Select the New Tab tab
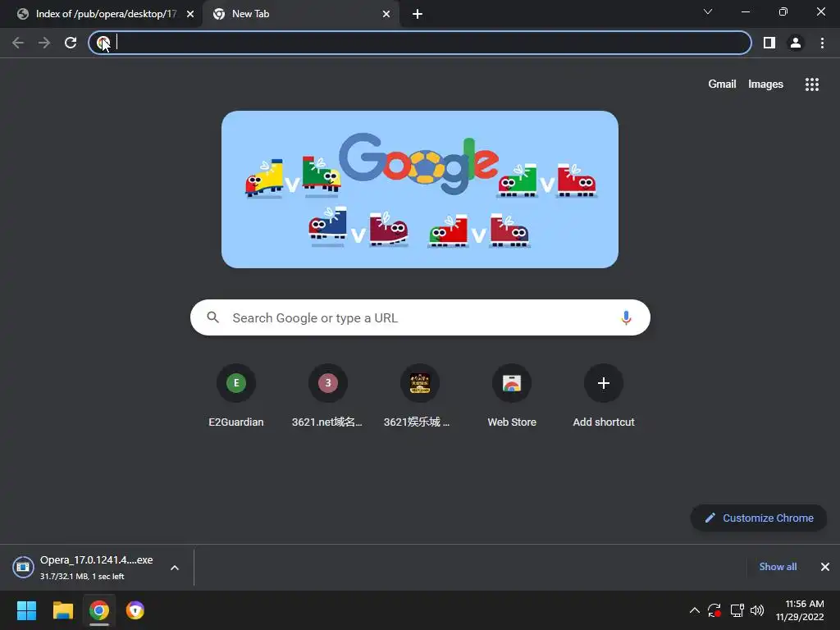 300,14
